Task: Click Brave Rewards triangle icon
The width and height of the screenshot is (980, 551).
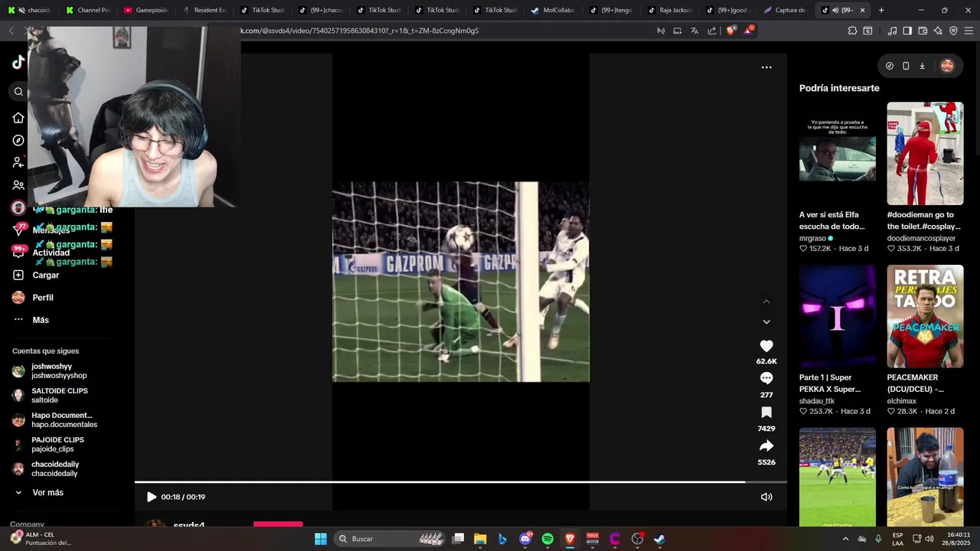Action: pos(748,31)
